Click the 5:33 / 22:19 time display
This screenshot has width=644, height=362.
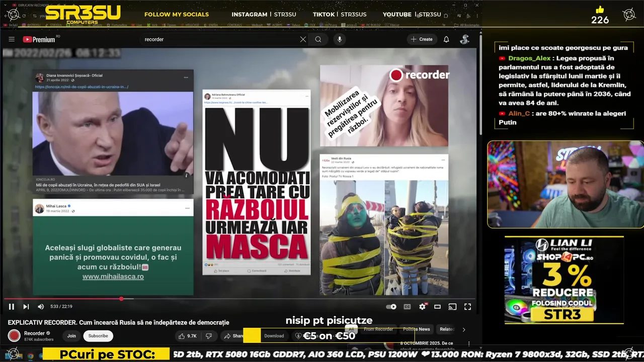(61, 307)
